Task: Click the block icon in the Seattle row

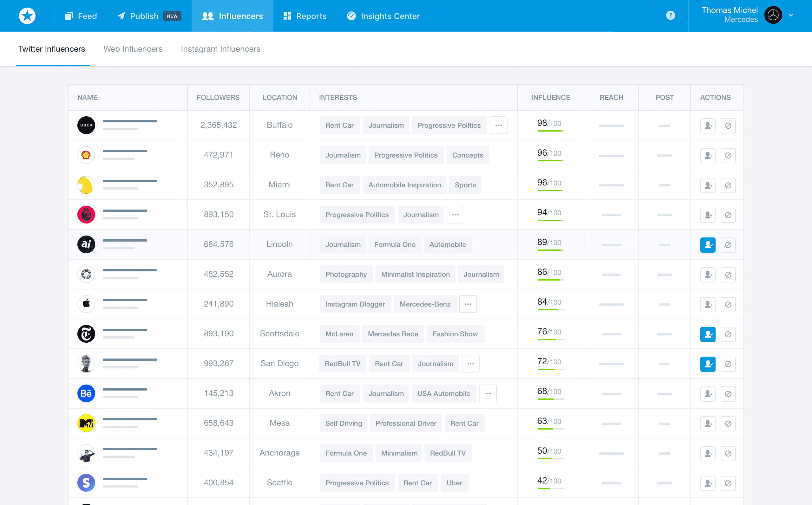Action: tap(728, 483)
